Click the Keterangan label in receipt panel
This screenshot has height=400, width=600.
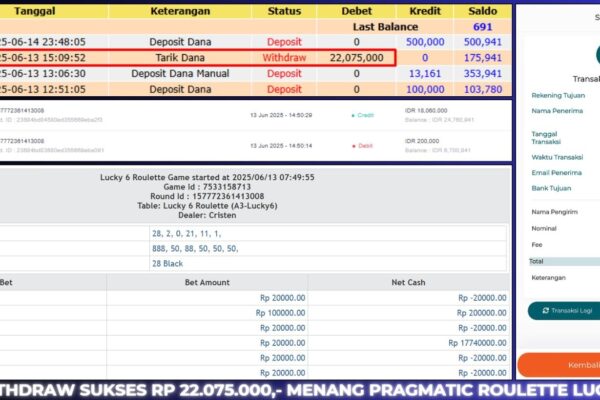click(x=548, y=278)
